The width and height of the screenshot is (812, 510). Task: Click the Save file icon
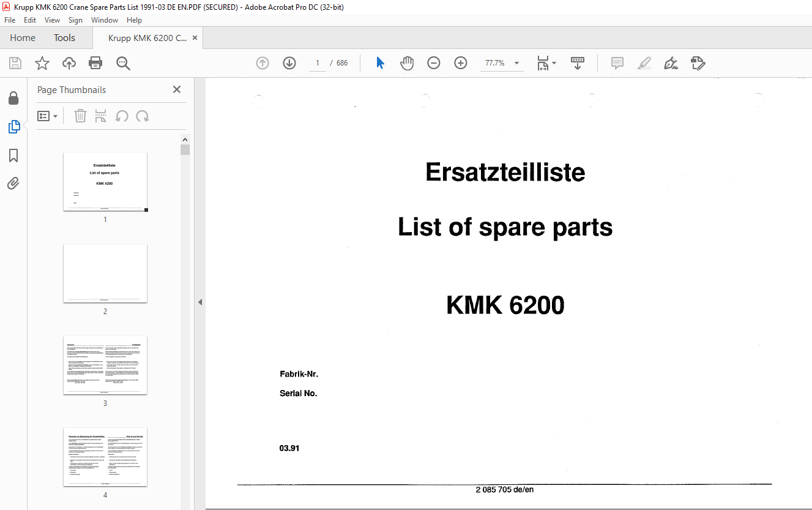pyautogui.click(x=15, y=63)
